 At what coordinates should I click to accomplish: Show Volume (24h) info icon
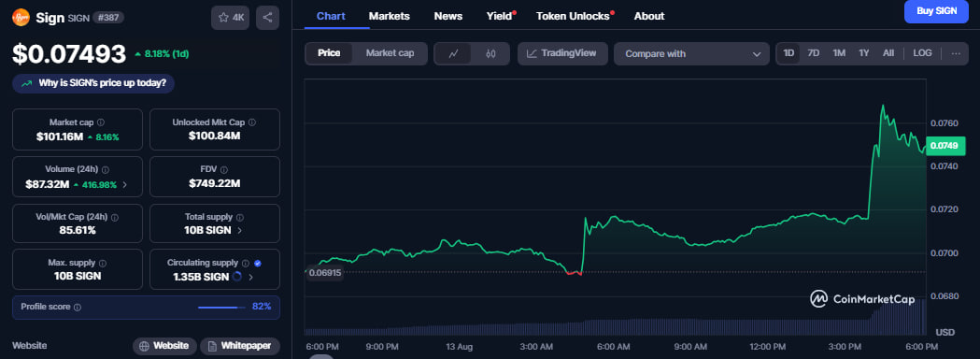pos(105,169)
